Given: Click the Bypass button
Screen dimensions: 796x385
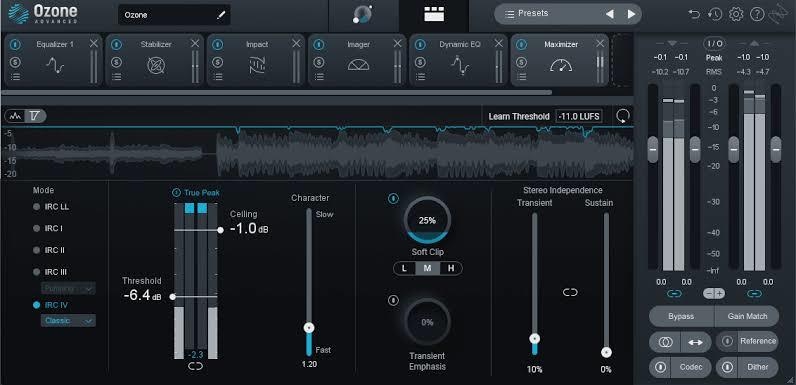Looking at the screenshot, I should click(x=681, y=316).
